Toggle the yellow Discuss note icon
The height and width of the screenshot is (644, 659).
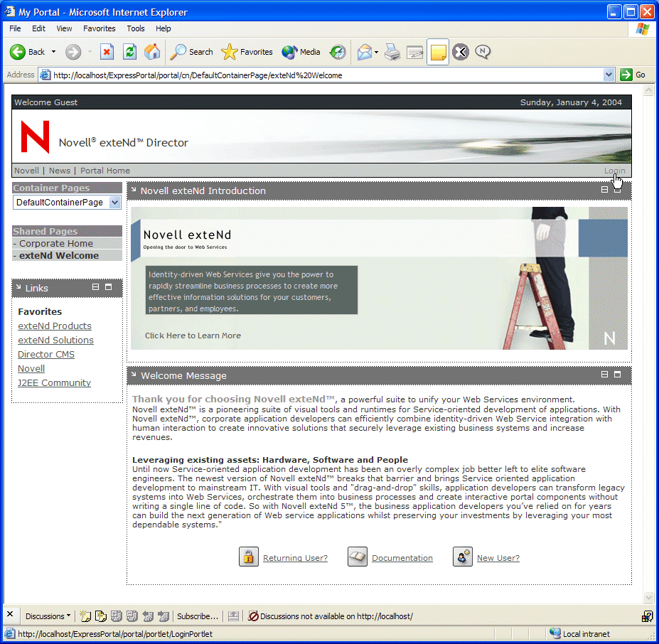438,52
